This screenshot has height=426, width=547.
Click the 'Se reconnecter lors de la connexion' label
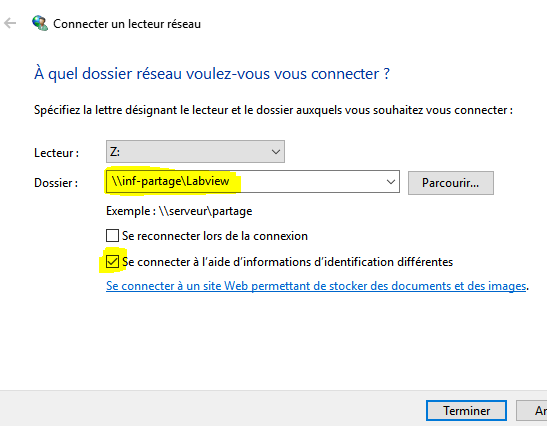[x=215, y=236]
